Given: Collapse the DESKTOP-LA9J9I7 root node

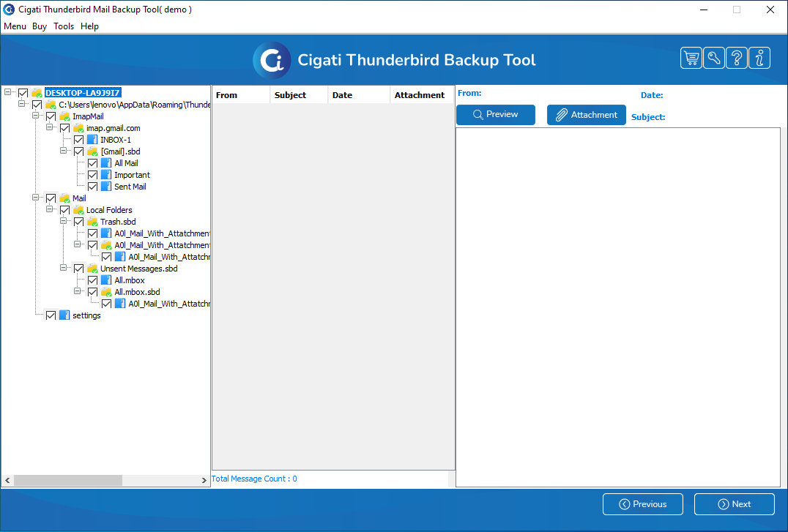Looking at the screenshot, I should coord(7,92).
